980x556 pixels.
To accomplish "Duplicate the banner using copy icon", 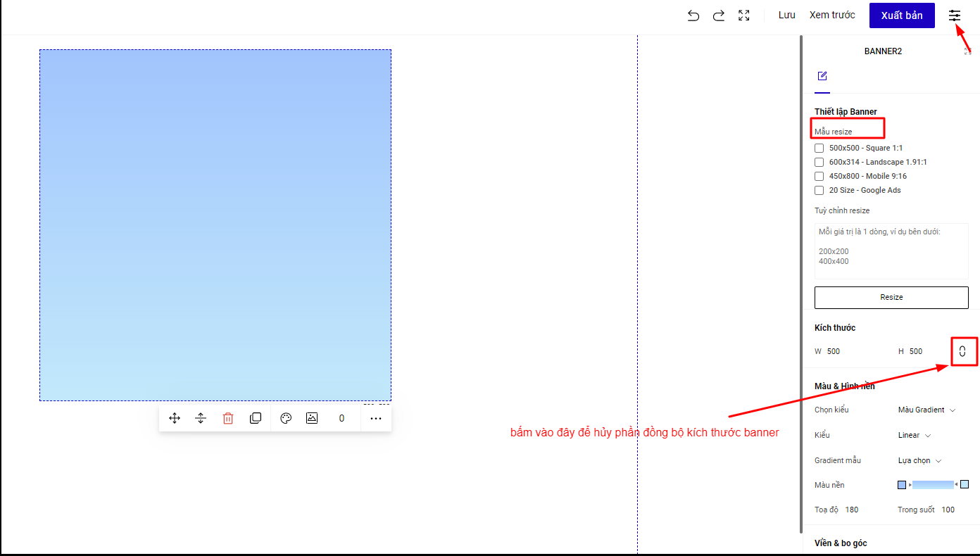I will 256,418.
